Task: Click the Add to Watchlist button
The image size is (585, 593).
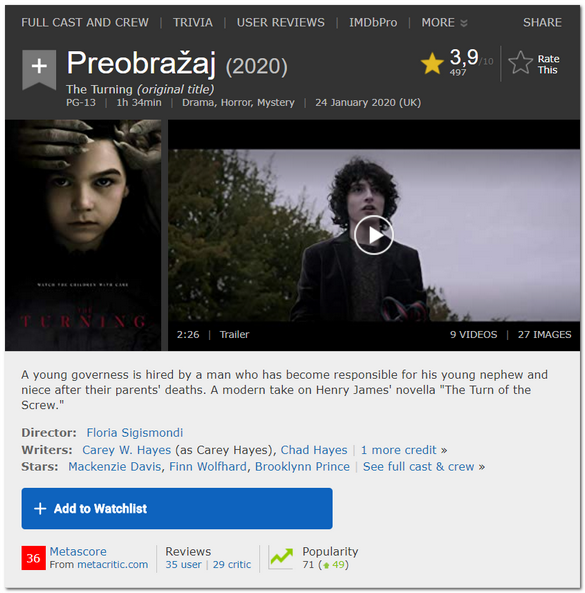Action: (177, 508)
